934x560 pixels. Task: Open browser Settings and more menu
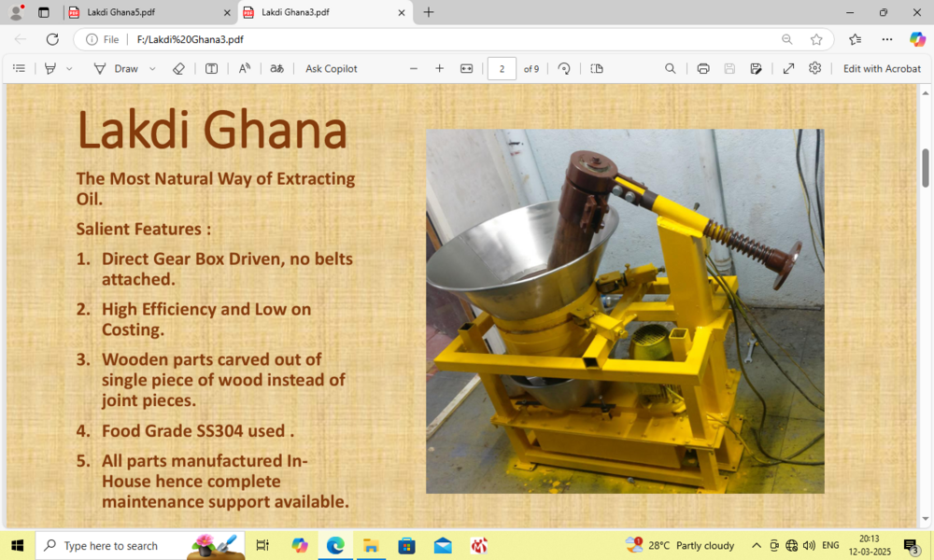pyautogui.click(x=887, y=39)
